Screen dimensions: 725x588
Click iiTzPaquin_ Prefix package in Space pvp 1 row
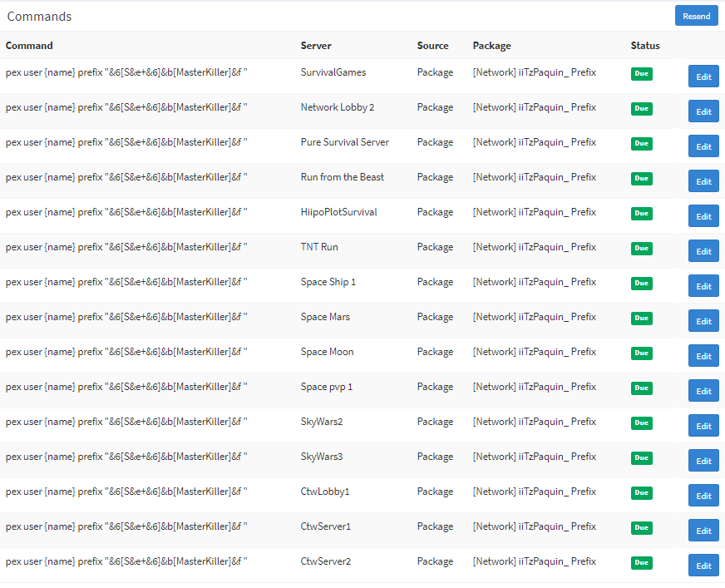click(x=534, y=387)
